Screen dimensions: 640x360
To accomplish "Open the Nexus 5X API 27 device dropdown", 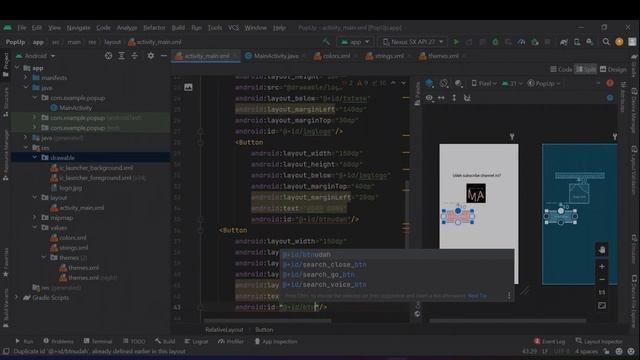I will (x=413, y=42).
